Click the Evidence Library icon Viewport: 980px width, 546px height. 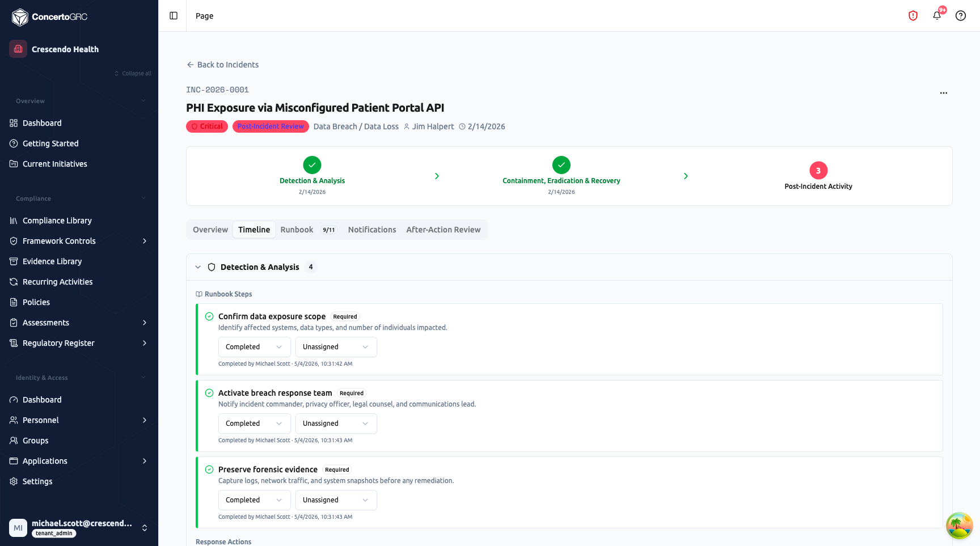pos(14,261)
